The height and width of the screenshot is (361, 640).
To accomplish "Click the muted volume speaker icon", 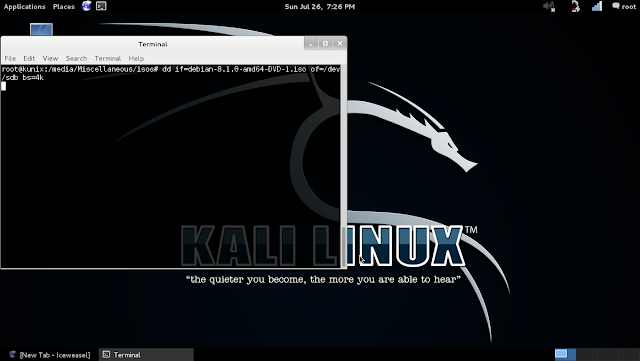I will click(549, 6).
